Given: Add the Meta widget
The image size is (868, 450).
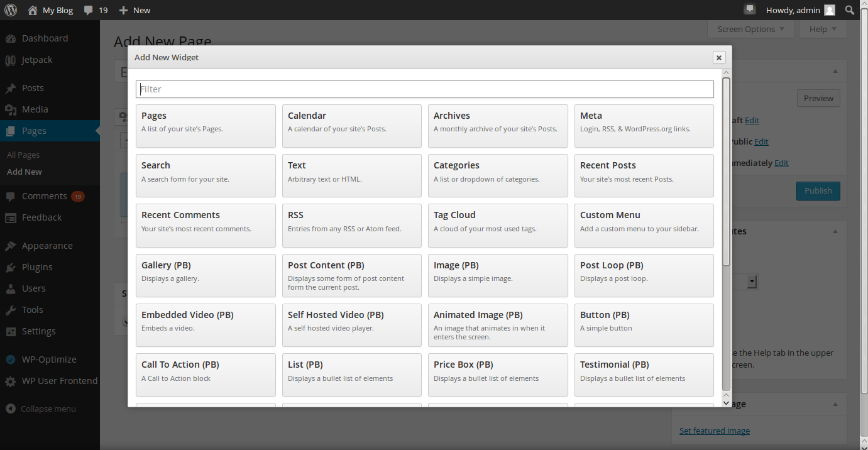Looking at the screenshot, I should tap(644, 126).
